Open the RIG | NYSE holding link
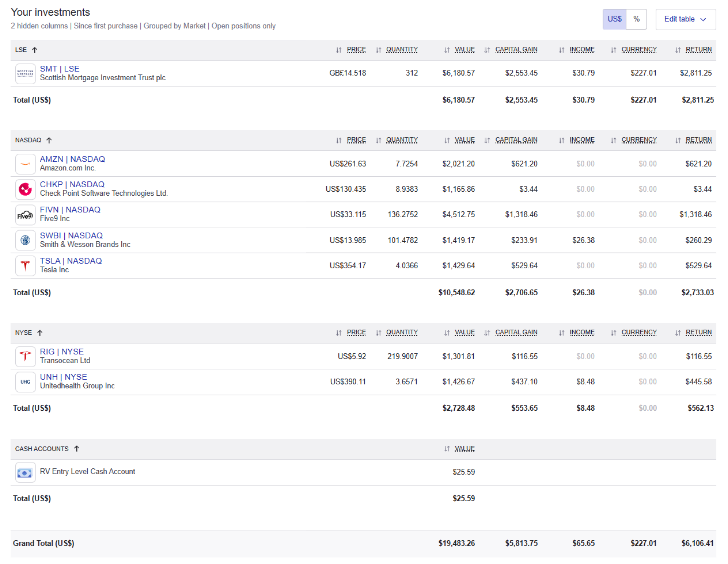The height and width of the screenshot is (564, 728). [x=62, y=352]
